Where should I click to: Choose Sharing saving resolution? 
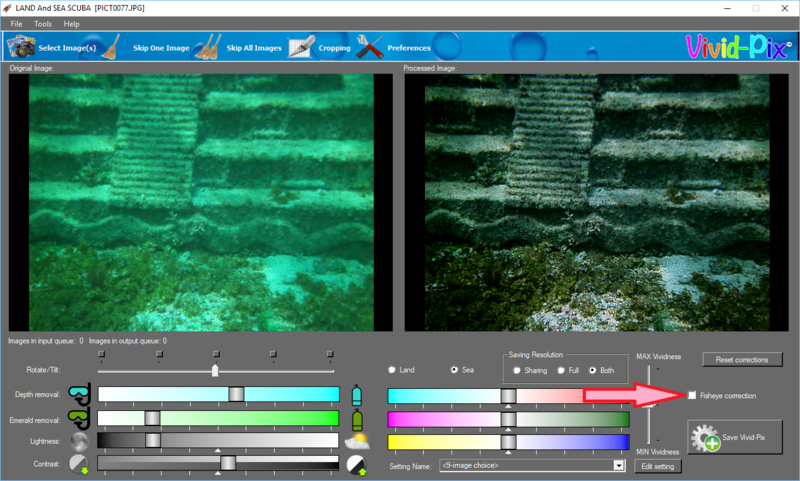(x=516, y=370)
